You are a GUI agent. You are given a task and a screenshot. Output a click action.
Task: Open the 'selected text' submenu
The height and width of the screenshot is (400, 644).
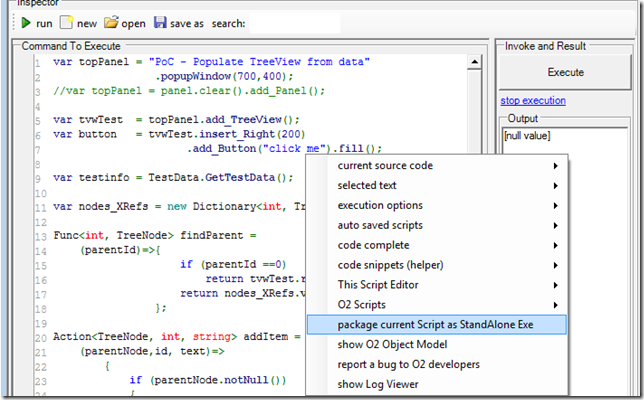point(437,186)
